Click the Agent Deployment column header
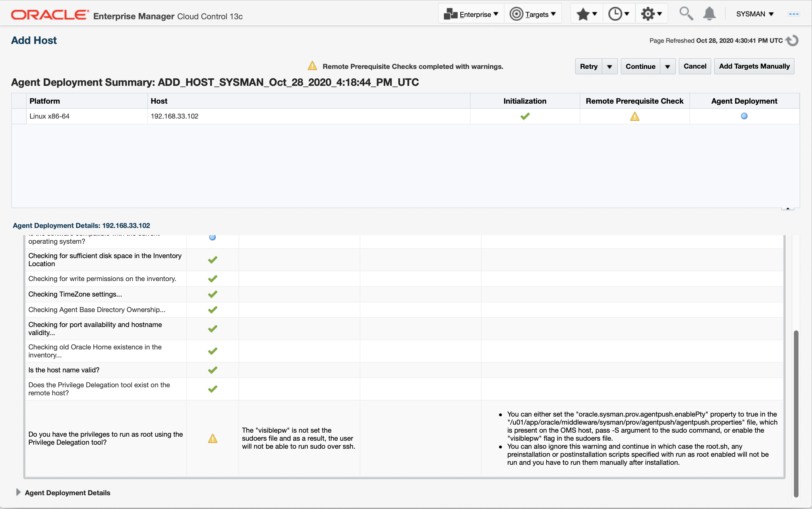This screenshot has width=812, height=509. [x=744, y=101]
